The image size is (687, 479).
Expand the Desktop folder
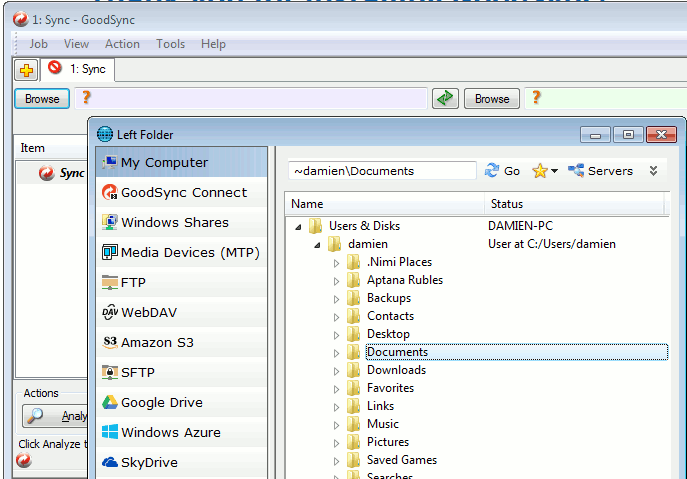[336, 335]
